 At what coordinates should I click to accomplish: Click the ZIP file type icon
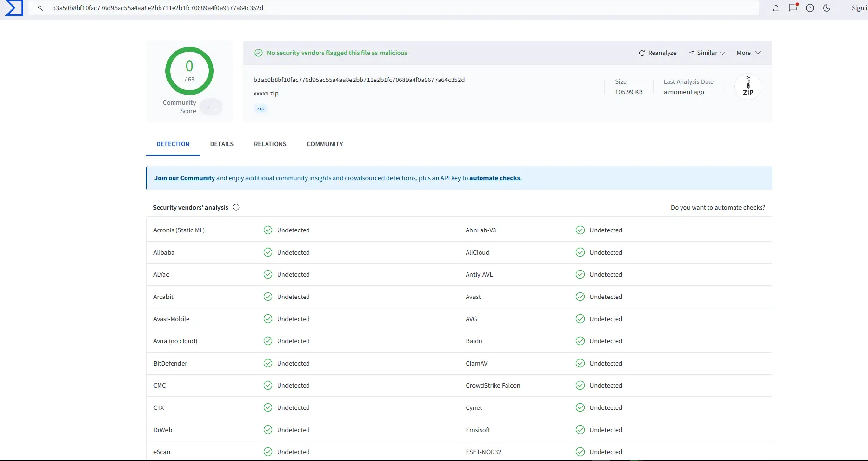pyautogui.click(x=748, y=87)
